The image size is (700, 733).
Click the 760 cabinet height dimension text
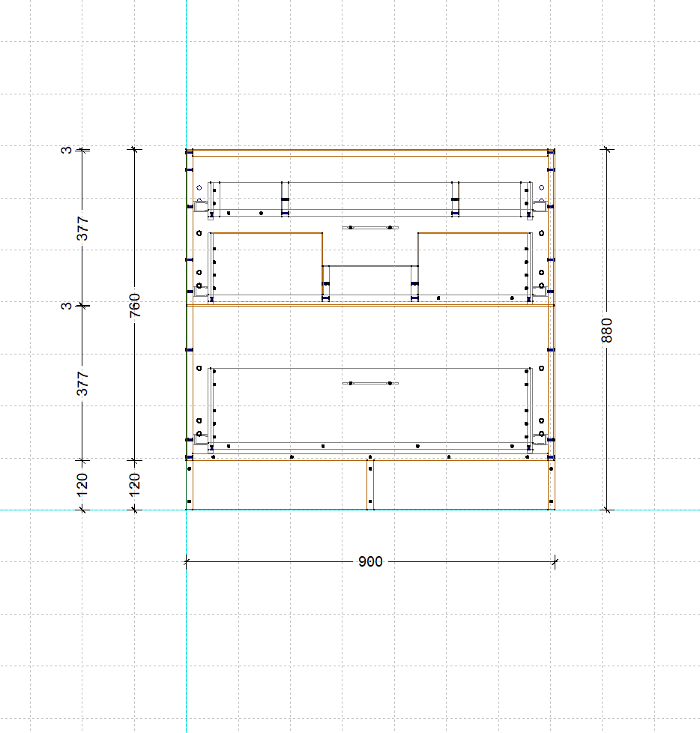pyautogui.click(x=135, y=305)
